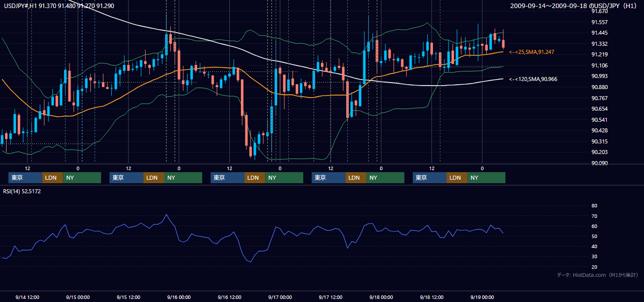Click price axis value 91.332
644x302 pixels.
(x=599, y=44)
